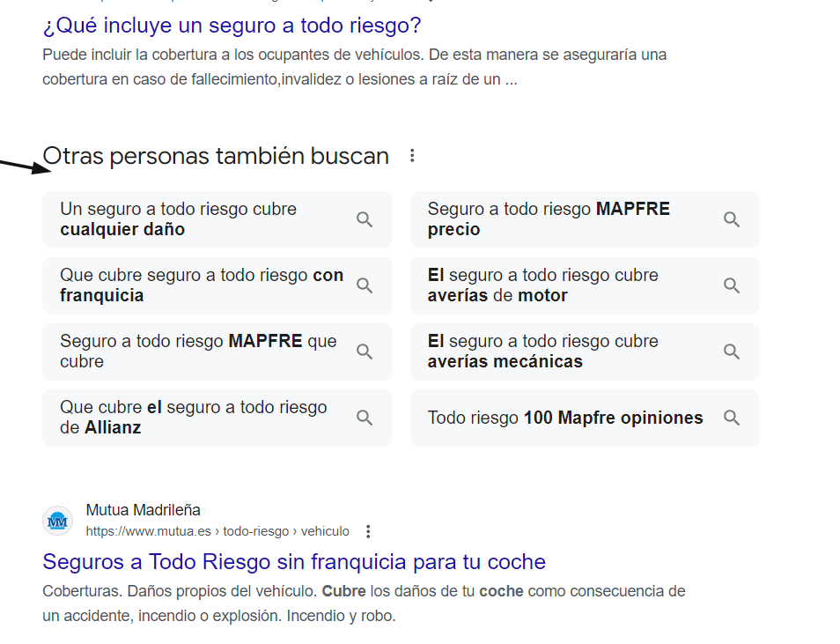Click magnifier icon in 'averías de motor' suggestion
Image resolution: width=840 pixels, height=644 pixels.
(x=731, y=285)
